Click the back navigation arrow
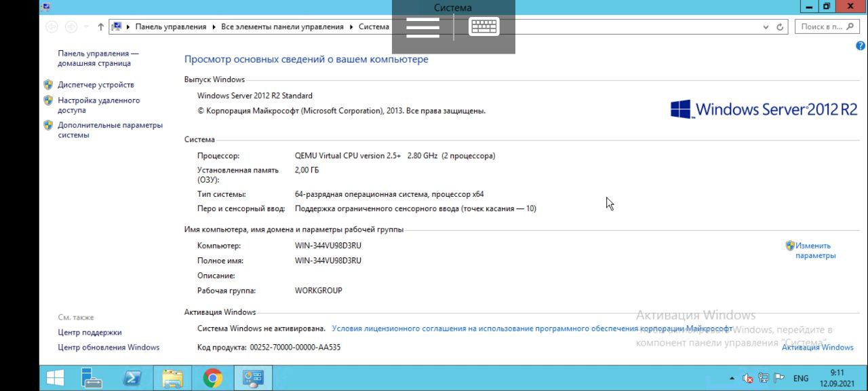The width and height of the screenshot is (868, 391). pyautogui.click(x=52, y=27)
